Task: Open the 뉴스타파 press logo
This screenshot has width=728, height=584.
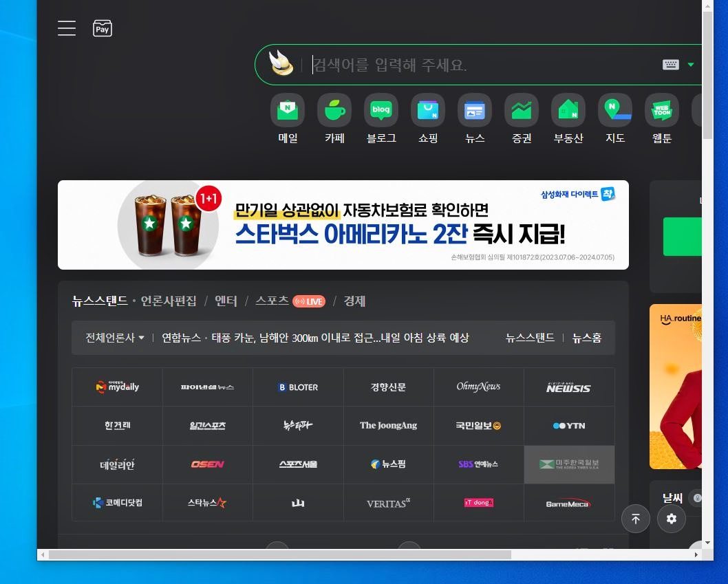Action: click(298, 426)
